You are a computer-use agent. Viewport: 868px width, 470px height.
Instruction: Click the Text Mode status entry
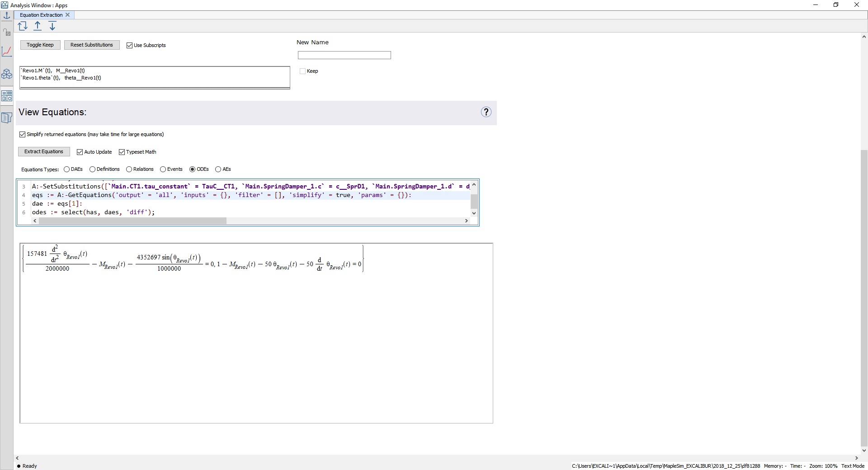click(853, 466)
